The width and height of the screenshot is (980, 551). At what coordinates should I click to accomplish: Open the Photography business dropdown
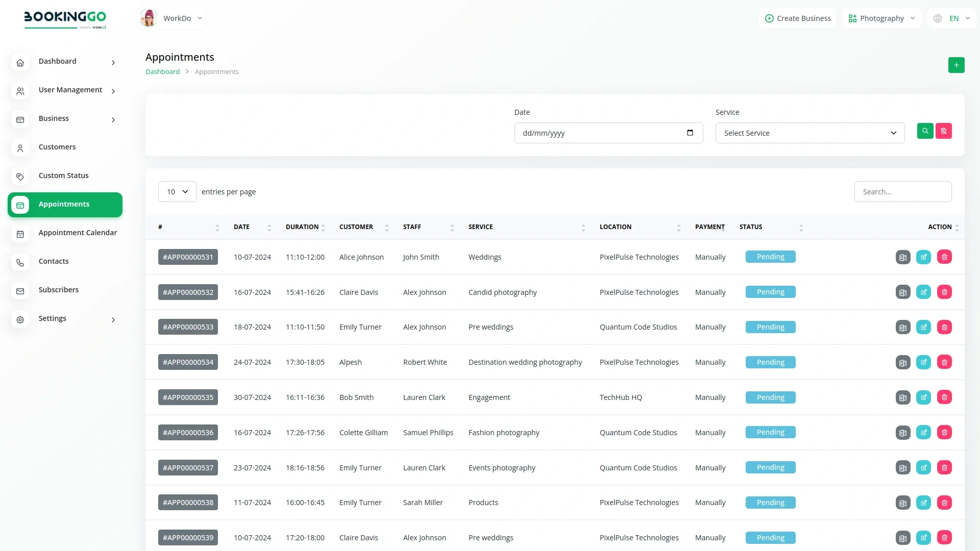(881, 18)
